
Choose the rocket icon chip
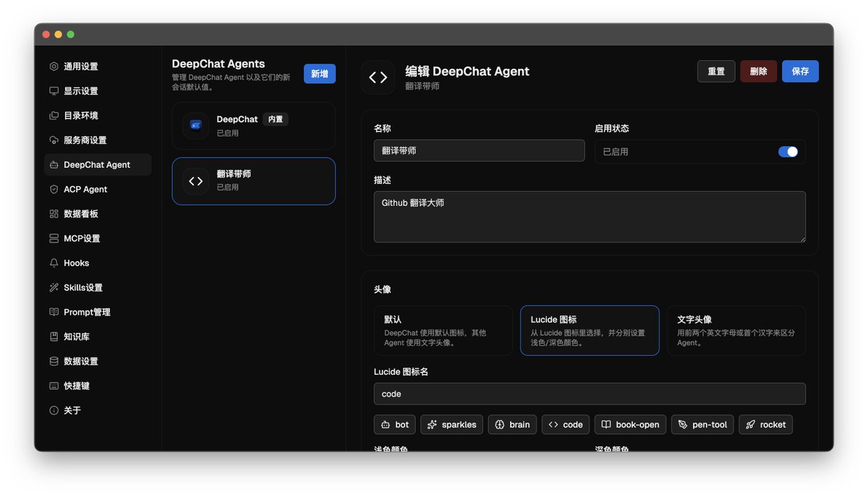765,425
